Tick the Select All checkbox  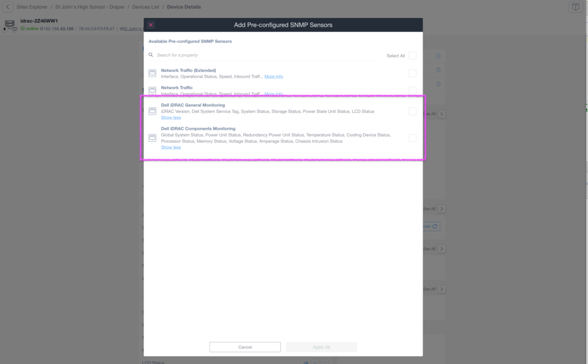[x=412, y=56]
